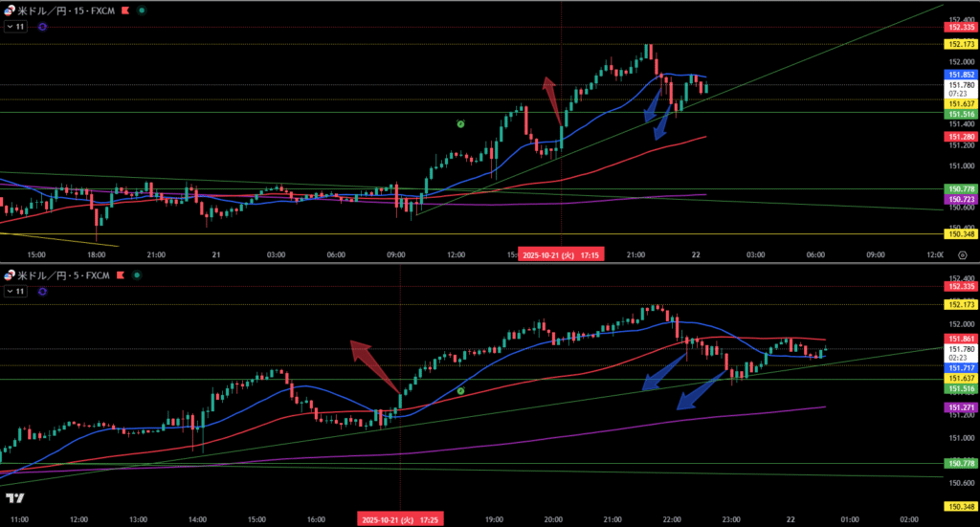980x527 pixels.
Task: Click the red flag icon on the 5-minute chart
Action: 122,275
